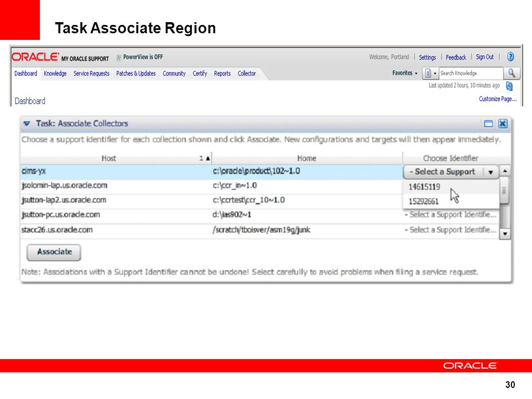The width and height of the screenshot is (532, 399).
Task: Open the Service Requests tab
Action: (91, 73)
